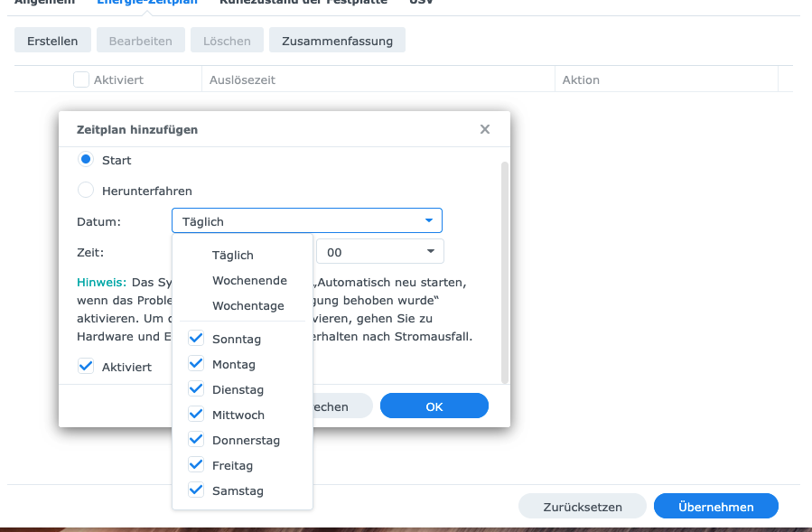Viewport: 812px width, 532px height.
Task: Click the Datum dropdown arrow icon
Action: tap(429, 220)
